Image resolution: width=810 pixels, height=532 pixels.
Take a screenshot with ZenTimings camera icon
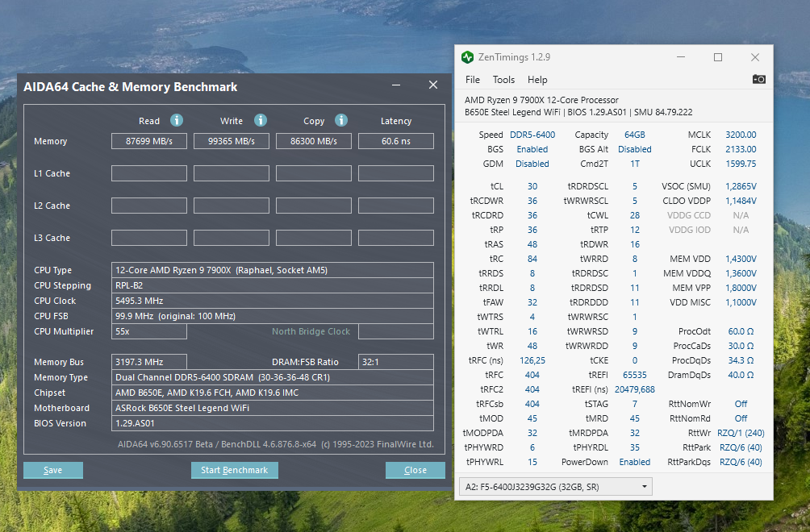pos(759,79)
